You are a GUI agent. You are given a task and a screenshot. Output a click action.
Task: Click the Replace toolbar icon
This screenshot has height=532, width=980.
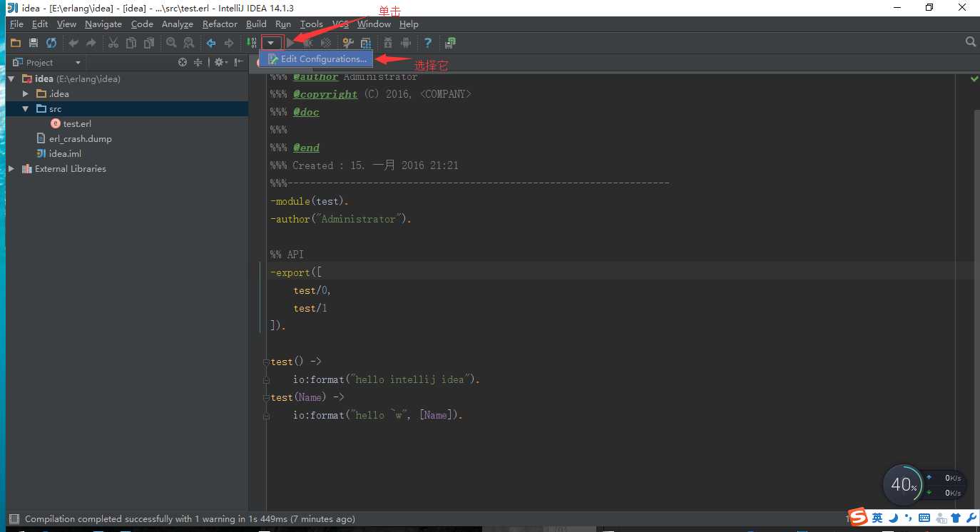click(x=188, y=43)
